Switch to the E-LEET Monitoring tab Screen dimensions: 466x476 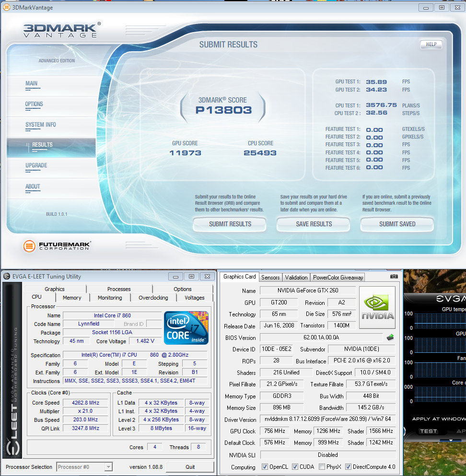coord(110,298)
